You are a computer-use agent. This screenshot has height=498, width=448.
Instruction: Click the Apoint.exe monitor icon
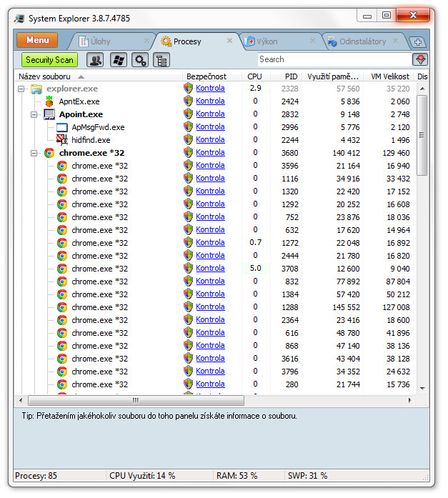click(49, 114)
